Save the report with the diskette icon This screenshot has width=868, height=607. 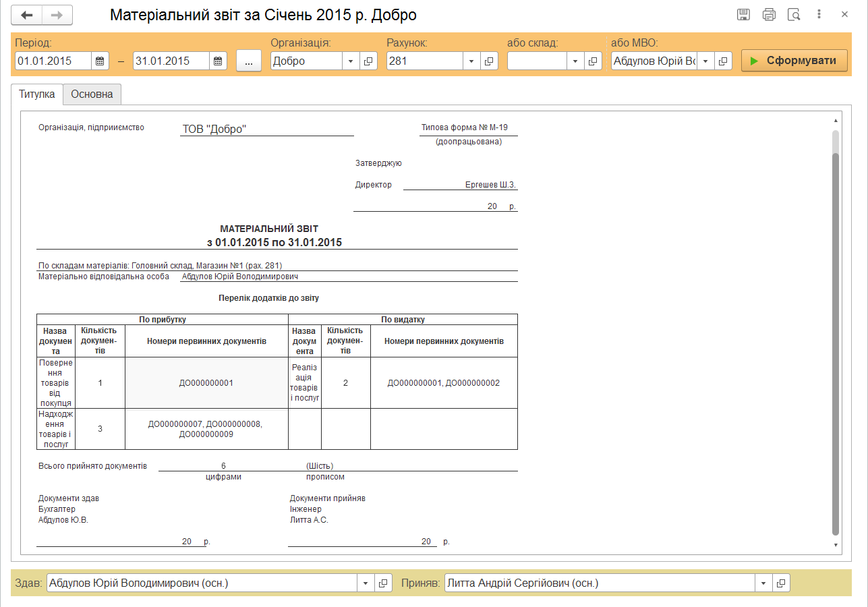[744, 14]
